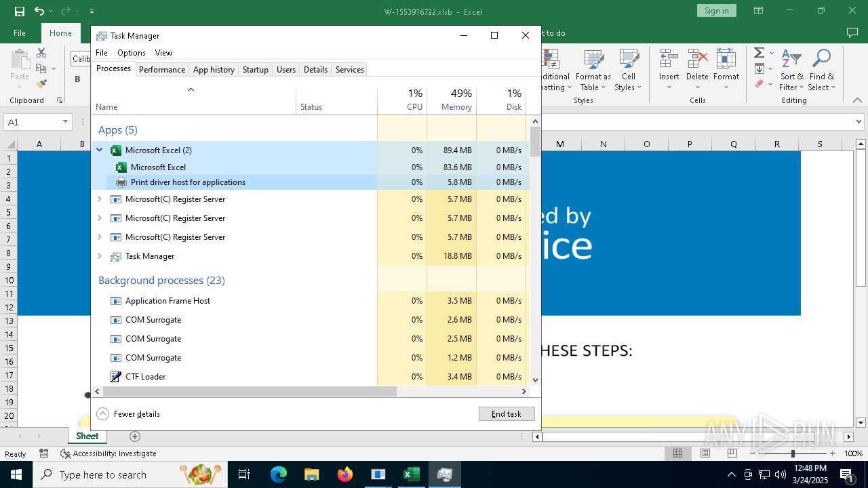Open the Ribbon Display Options icon

(759, 11)
